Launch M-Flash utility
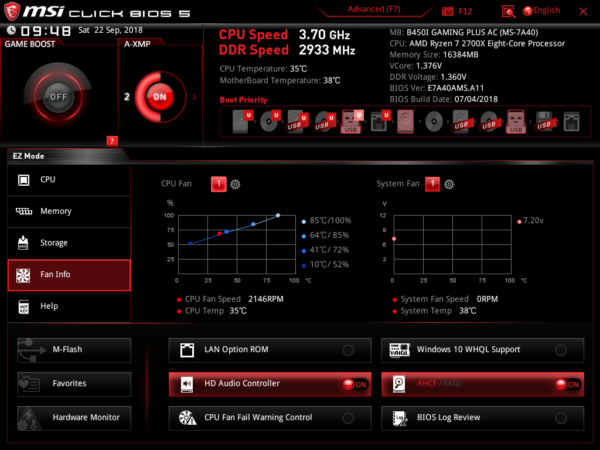Viewport: 600px width, 450px height. 74,350
